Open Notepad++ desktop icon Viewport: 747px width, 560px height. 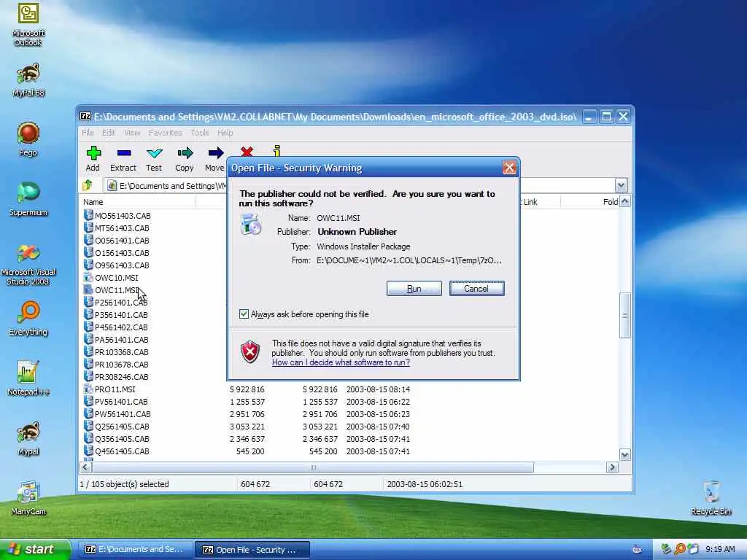point(28,379)
